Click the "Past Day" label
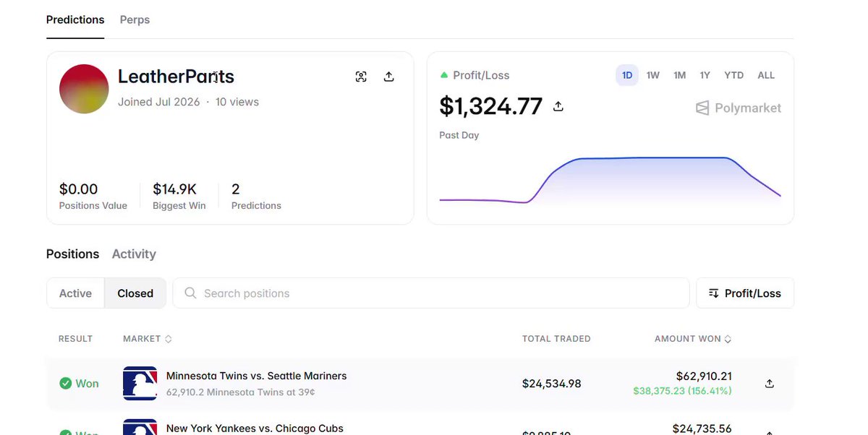 pyautogui.click(x=459, y=135)
